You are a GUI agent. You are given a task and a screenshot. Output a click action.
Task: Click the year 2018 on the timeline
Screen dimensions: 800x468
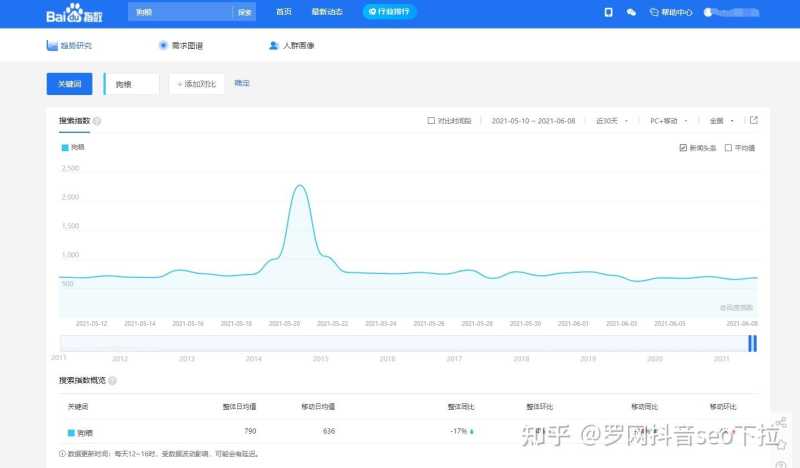[x=521, y=359]
